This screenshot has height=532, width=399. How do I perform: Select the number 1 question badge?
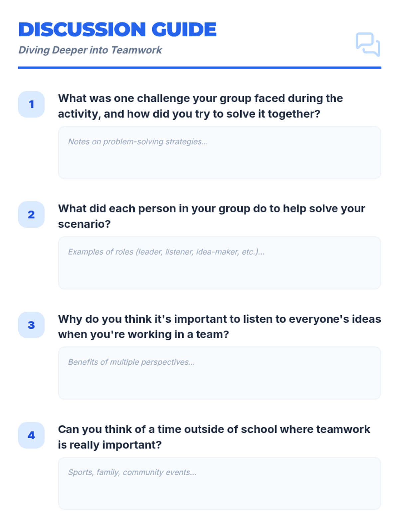coord(31,104)
